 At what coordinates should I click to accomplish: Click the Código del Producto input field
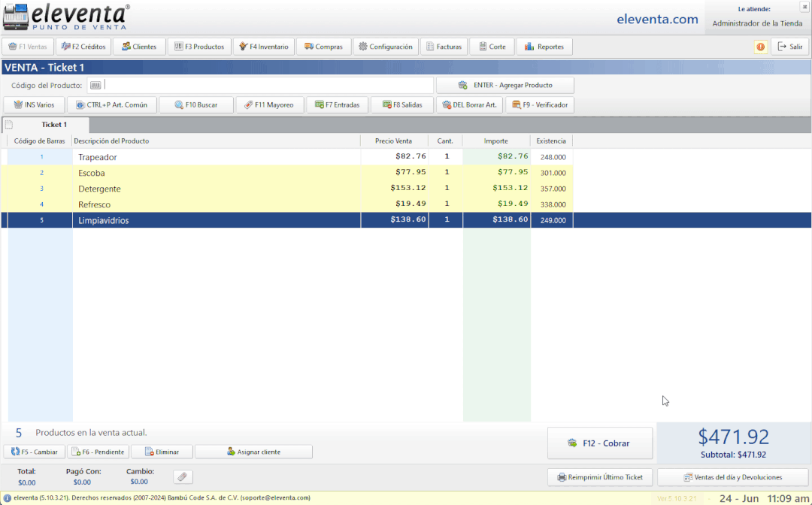[x=267, y=85]
